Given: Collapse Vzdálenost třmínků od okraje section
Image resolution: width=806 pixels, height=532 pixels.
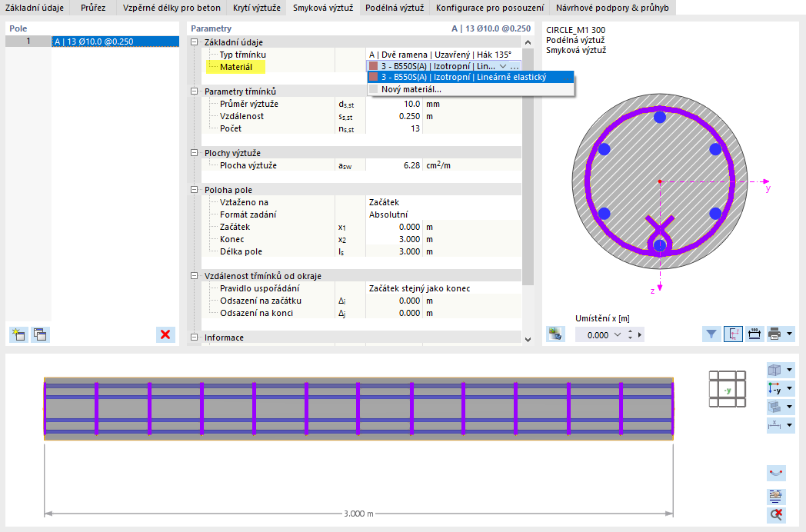Looking at the screenshot, I should 195,276.
